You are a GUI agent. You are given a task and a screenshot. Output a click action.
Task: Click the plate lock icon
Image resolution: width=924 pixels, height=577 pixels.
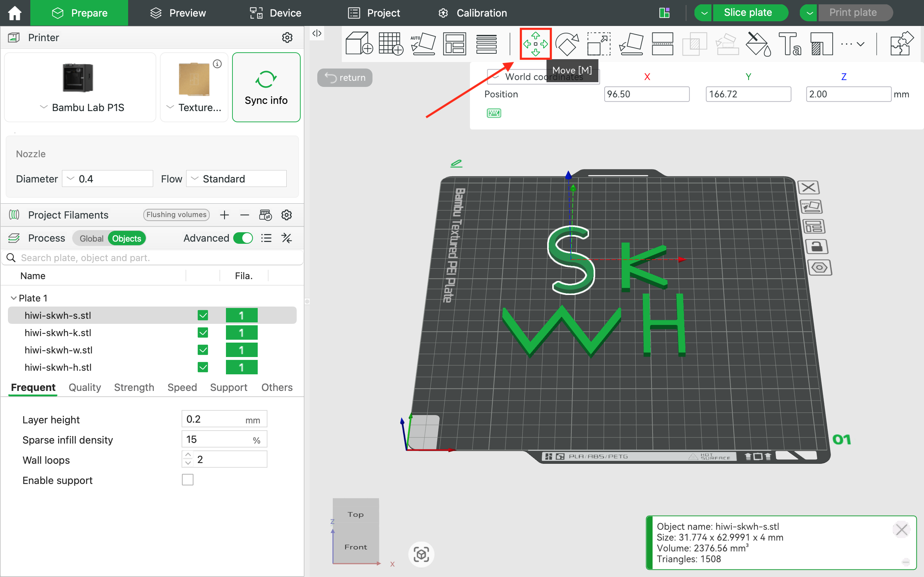tap(816, 247)
